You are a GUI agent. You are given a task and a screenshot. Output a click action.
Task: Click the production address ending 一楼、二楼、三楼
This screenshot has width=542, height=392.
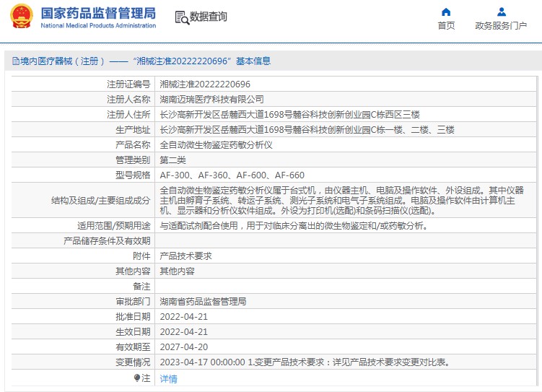307,130
